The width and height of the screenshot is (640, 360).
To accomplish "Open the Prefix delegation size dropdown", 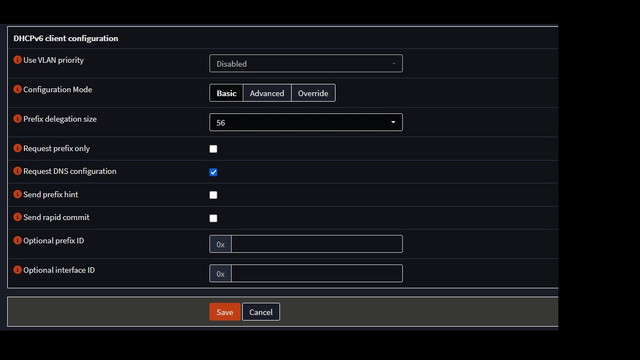I will point(306,122).
